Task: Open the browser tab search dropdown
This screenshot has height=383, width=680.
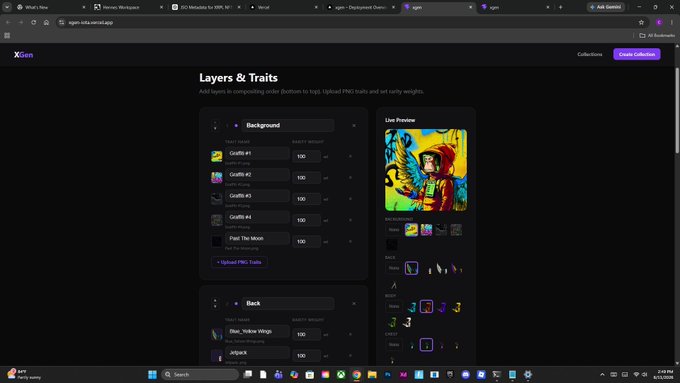Action: 7,7
